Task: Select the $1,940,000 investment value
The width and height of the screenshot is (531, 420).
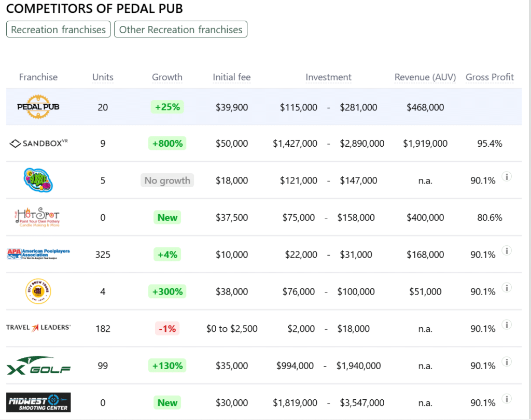Action: [359, 366]
